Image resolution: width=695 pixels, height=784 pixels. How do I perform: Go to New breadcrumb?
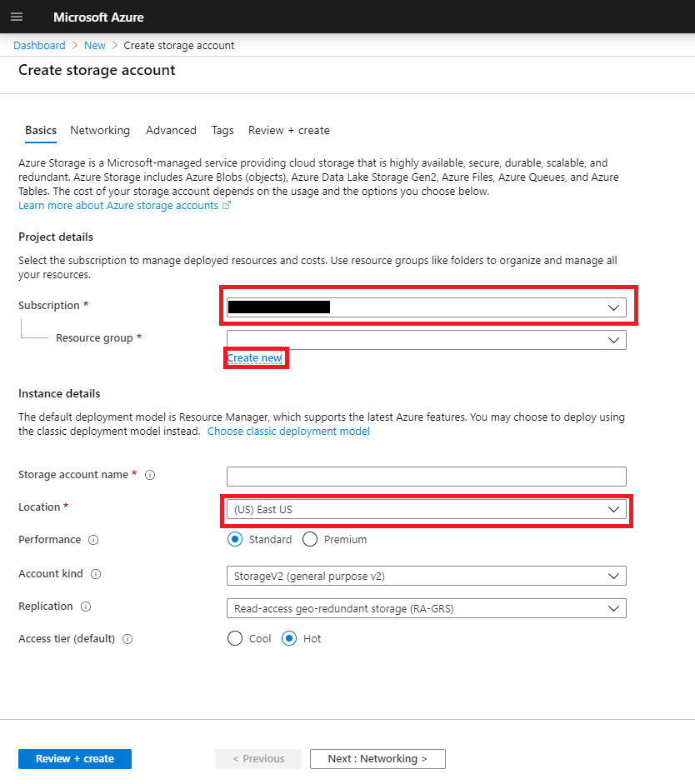[x=94, y=46]
